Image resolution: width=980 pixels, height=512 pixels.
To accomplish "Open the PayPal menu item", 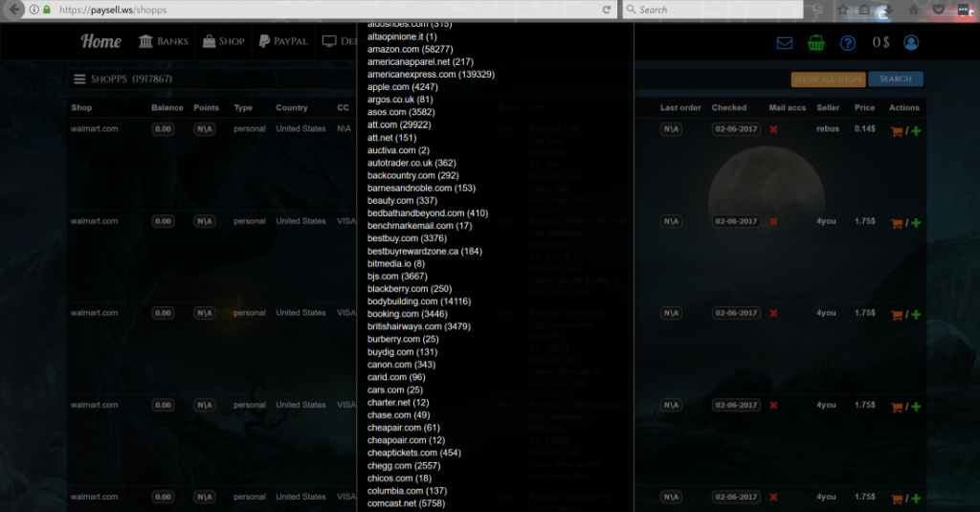I will point(290,41).
